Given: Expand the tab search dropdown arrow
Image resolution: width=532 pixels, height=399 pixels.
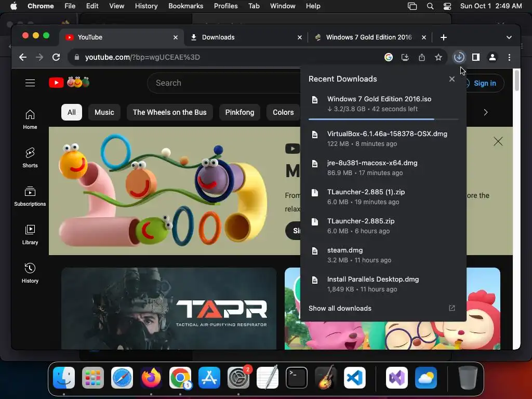Looking at the screenshot, I should pyautogui.click(x=509, y=37).
